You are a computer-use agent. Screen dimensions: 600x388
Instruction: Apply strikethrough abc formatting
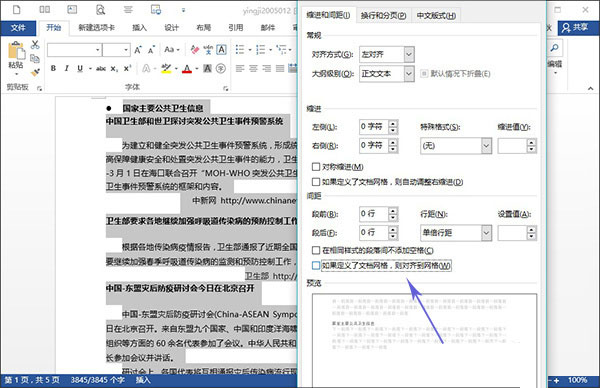[101, 69]
